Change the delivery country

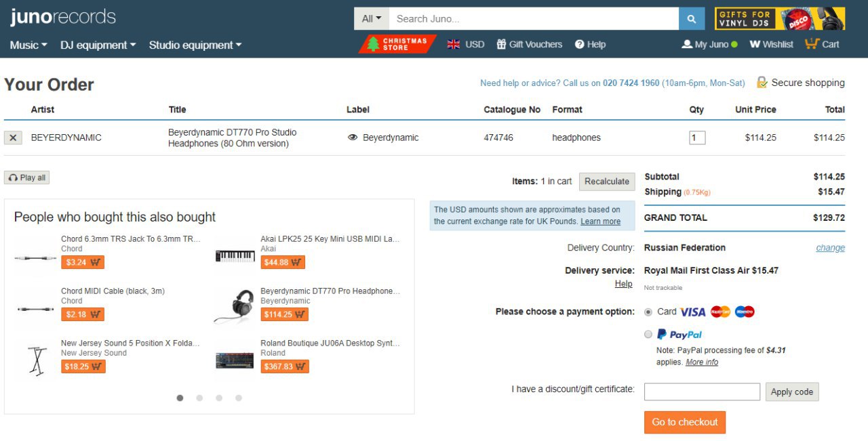(x=831, y=248)
